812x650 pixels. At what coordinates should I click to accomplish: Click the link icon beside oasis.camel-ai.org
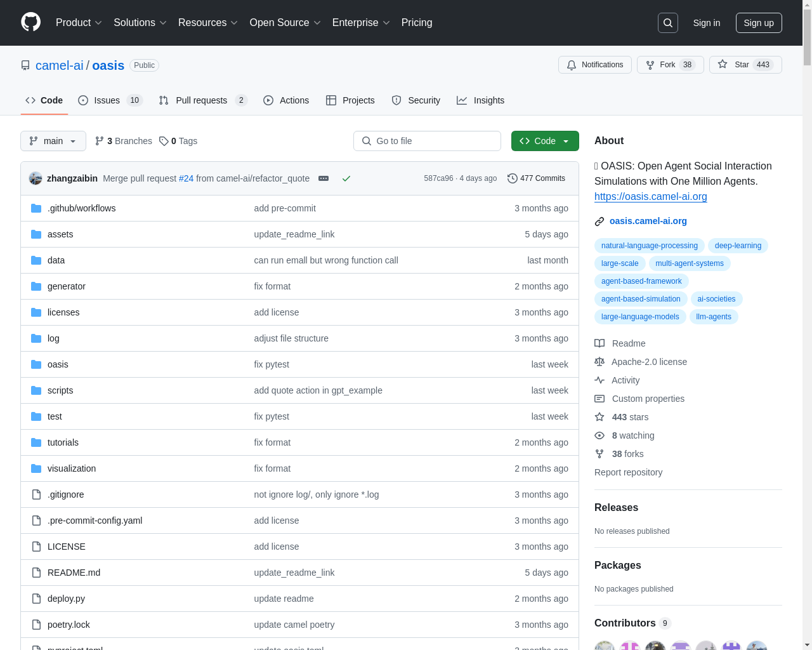click(599, 222)
